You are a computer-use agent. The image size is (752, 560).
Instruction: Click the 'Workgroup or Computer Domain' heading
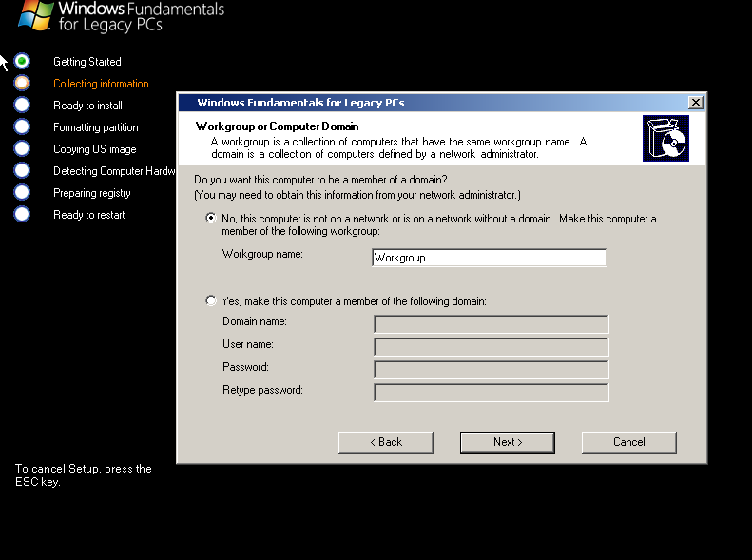coord(278,126)
